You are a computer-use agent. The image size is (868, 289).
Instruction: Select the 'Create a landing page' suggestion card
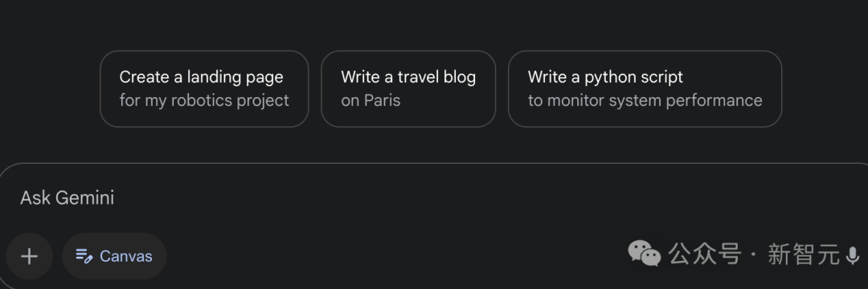click(204, 89)
